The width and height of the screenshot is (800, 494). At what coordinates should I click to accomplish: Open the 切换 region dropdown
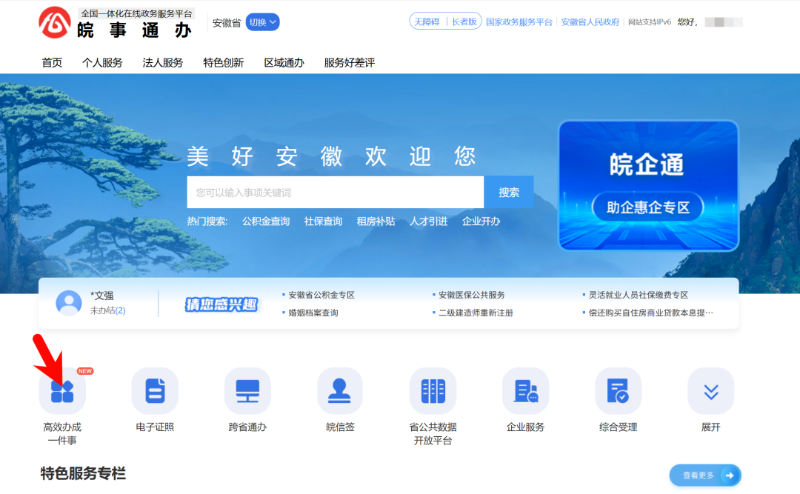coord(262,22)
